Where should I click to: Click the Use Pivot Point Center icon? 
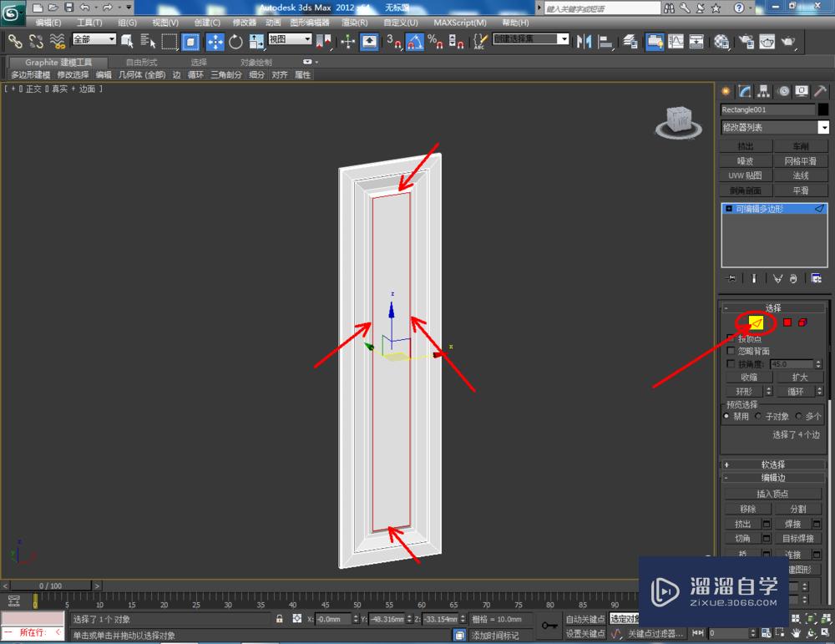[323, 41]
